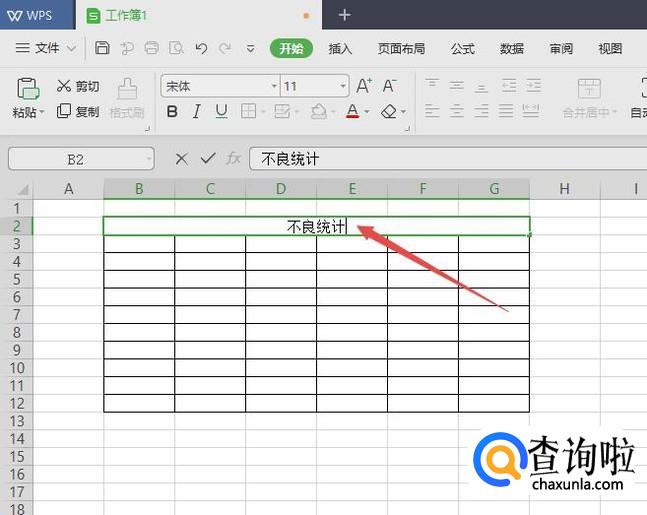Click the Name Box showing B2
The height and width of the screenshot is (515, 647).
coord(81,159)
